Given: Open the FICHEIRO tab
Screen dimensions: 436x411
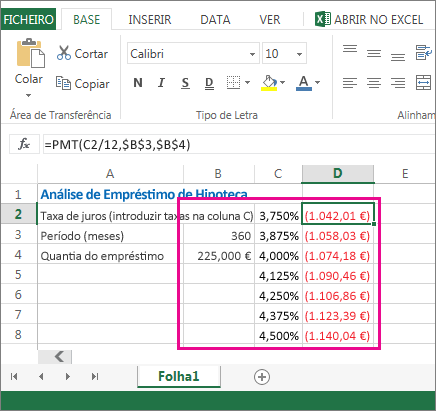Looking at the screenshot, I should (x=28, y=19).
